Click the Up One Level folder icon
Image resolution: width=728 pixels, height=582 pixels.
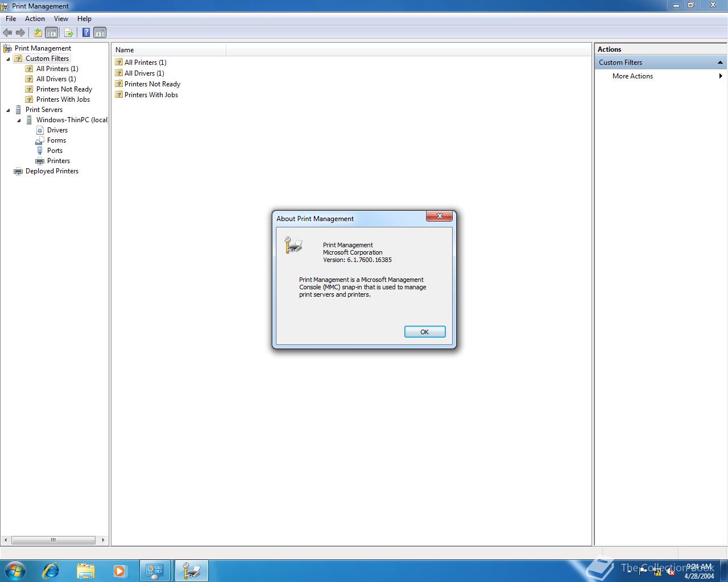[x=38, y=32]
